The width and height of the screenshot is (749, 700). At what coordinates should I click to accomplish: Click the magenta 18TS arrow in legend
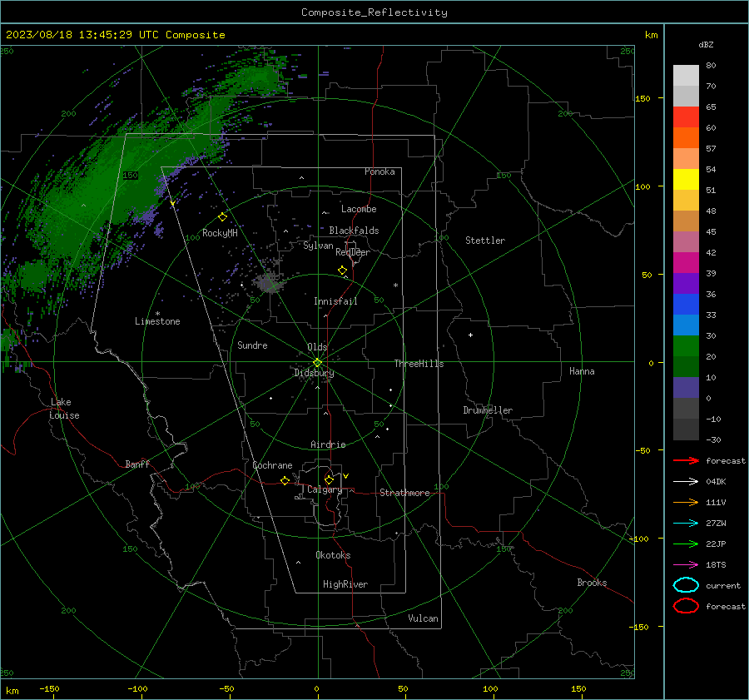[x=686, y=564]
